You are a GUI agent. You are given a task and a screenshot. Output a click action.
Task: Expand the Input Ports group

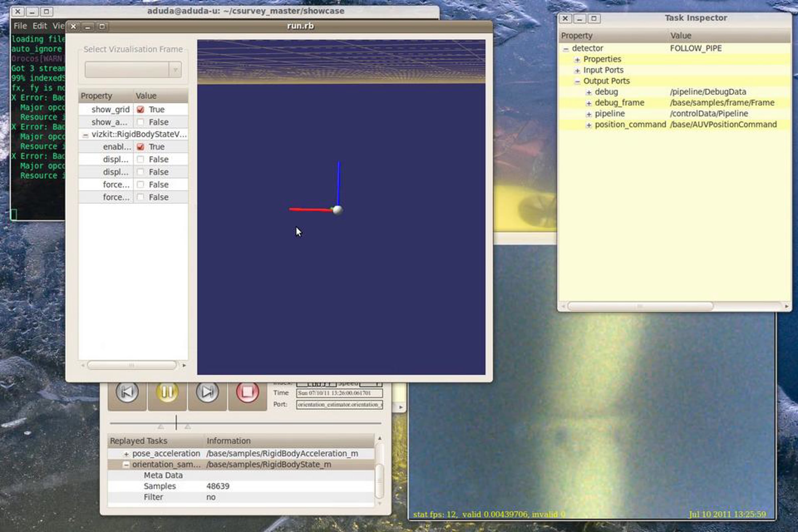577,70
